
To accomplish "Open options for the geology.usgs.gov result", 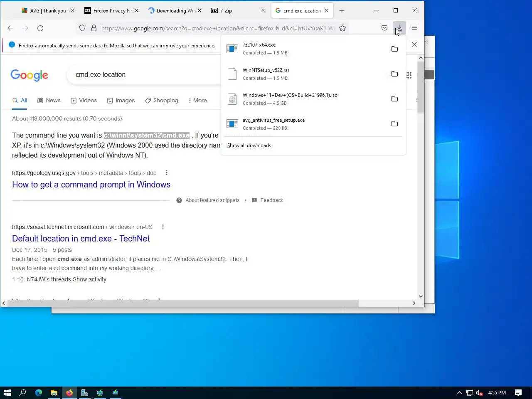I will tap(167, 172).
